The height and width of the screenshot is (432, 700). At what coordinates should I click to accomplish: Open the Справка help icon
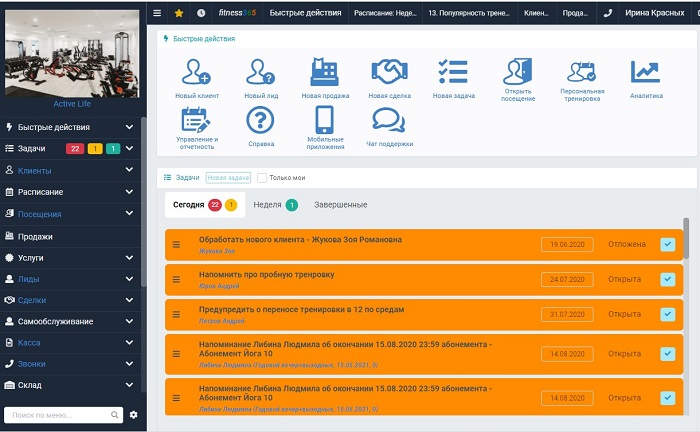pos(260,120)
